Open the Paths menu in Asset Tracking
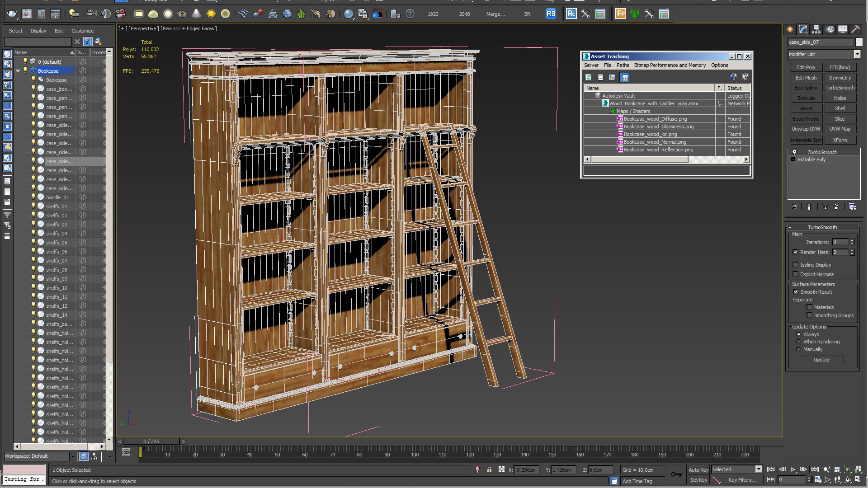 click(623, 65)
